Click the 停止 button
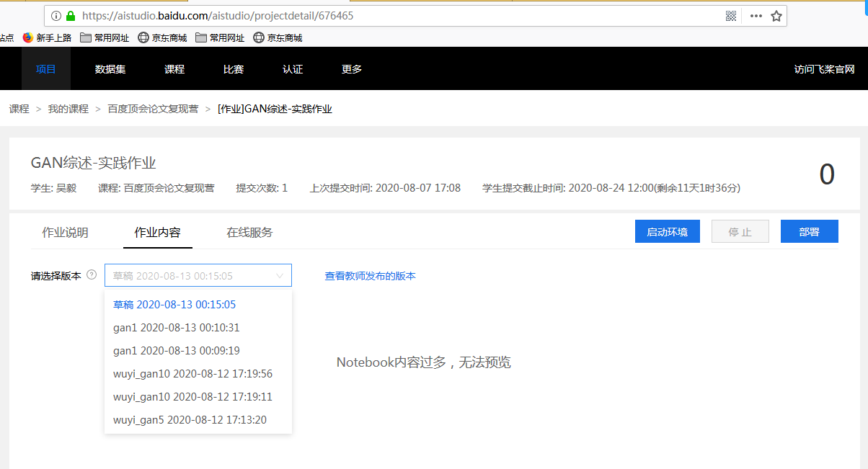 pos(740,231)
